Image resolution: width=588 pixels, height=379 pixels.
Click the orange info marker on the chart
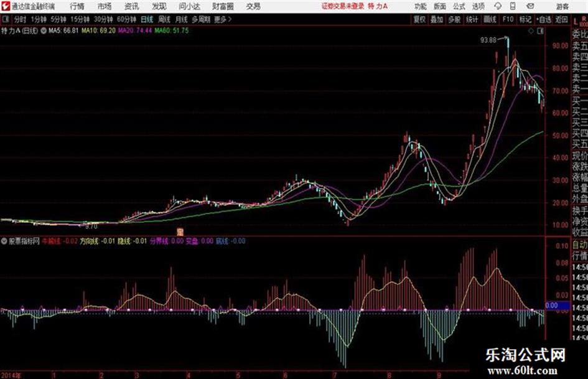[x=180, y=232]
